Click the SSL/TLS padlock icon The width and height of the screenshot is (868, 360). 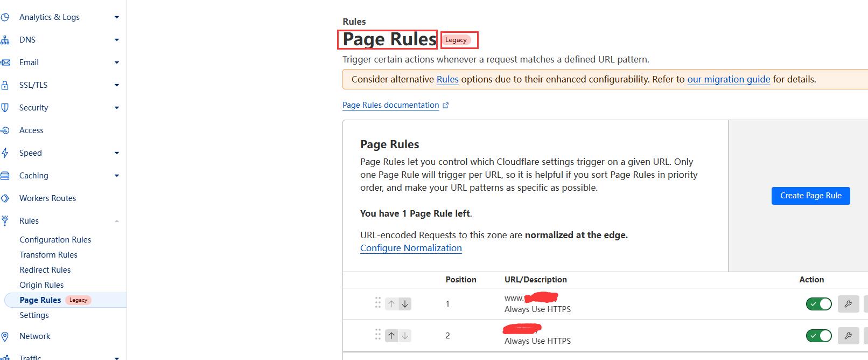(x=5, y=85)
